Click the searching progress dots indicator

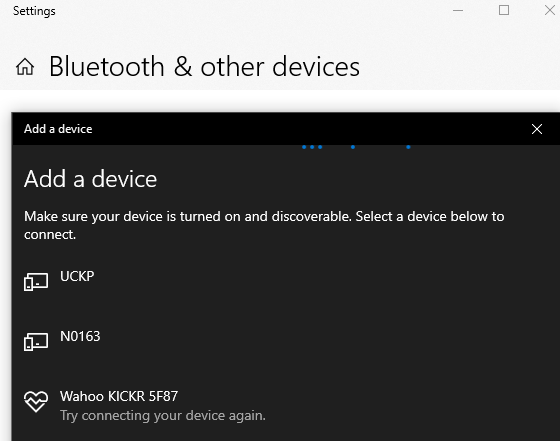356,147
